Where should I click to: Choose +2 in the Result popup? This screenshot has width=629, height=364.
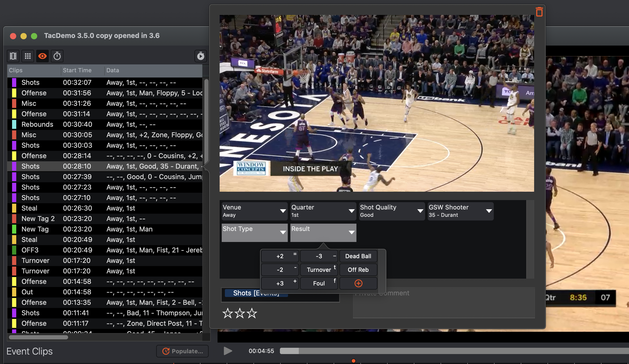(x=280, y=256)
